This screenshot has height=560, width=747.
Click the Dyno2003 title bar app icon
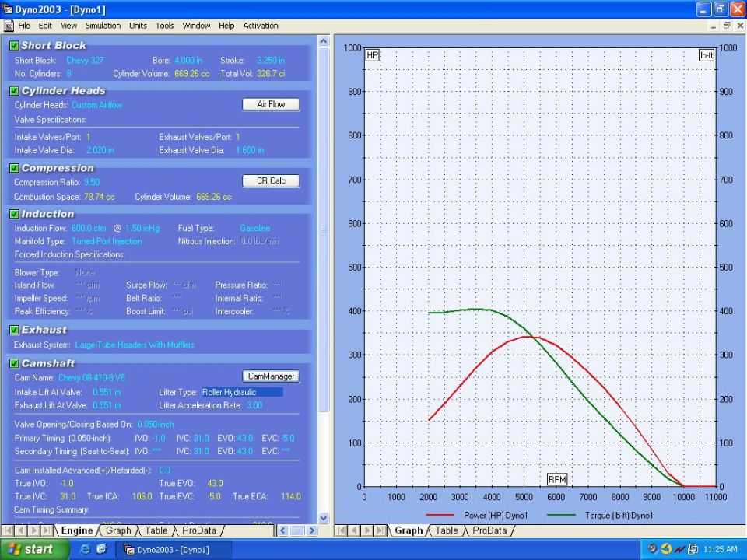(x=7, y=9)
